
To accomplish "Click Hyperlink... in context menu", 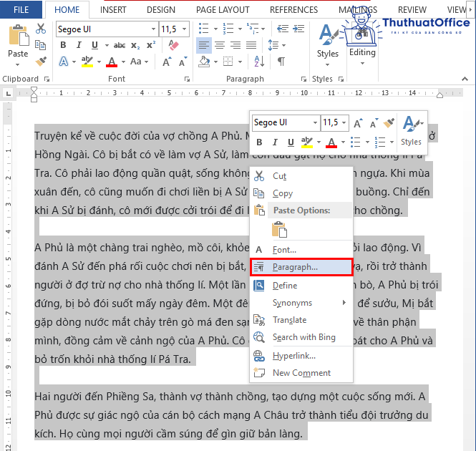I will pyautogui.click(x=301, y=356).
